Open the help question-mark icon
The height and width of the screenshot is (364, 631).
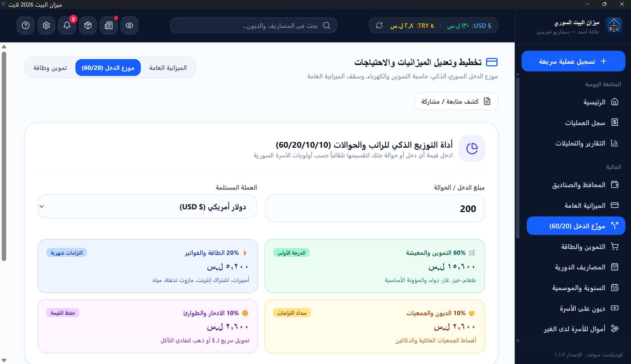(x=26, y=25)
